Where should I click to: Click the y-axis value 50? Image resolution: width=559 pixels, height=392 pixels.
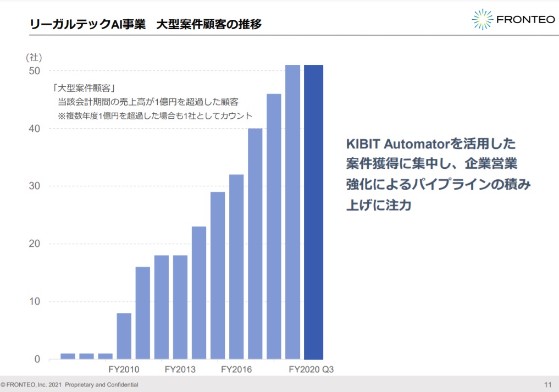point(35,70)
